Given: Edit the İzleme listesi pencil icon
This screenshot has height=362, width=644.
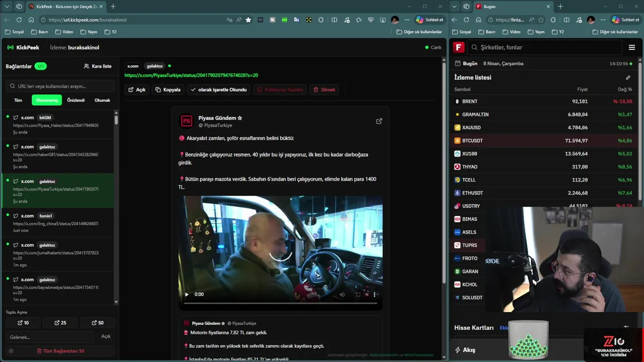Looking at the screenshot, I should point(628,77).
